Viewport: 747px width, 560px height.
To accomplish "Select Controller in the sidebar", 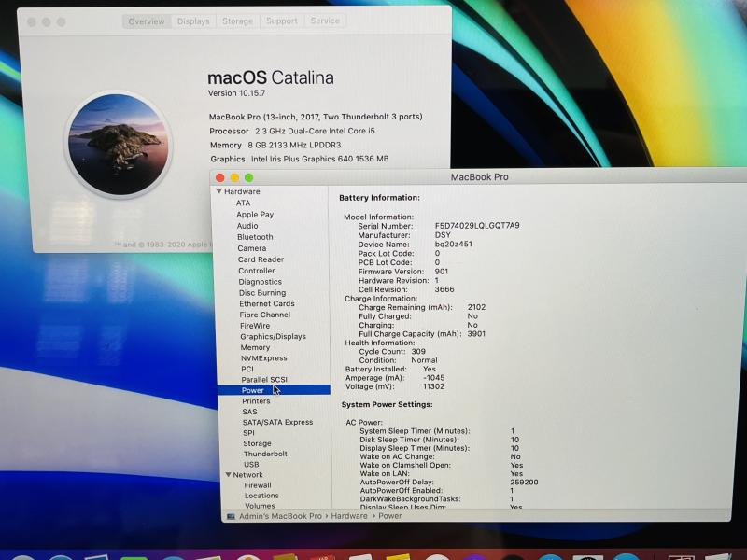I will (x=256, y=271).
